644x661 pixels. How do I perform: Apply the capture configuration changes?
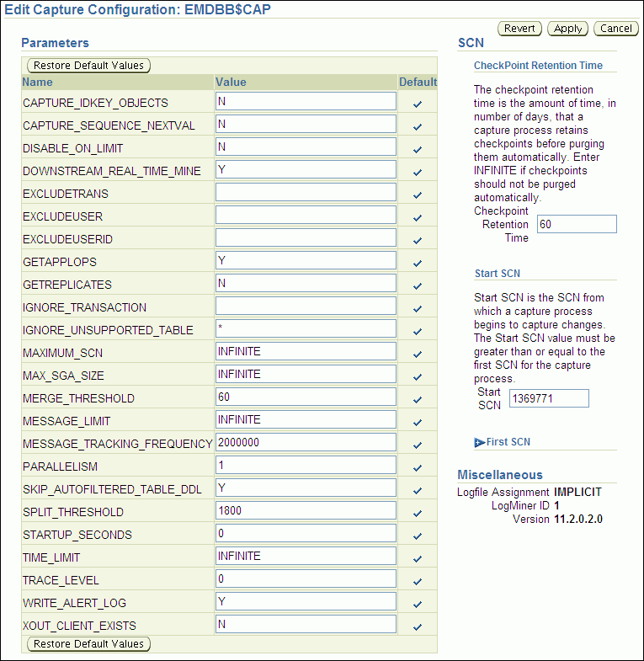pos(568,29)
